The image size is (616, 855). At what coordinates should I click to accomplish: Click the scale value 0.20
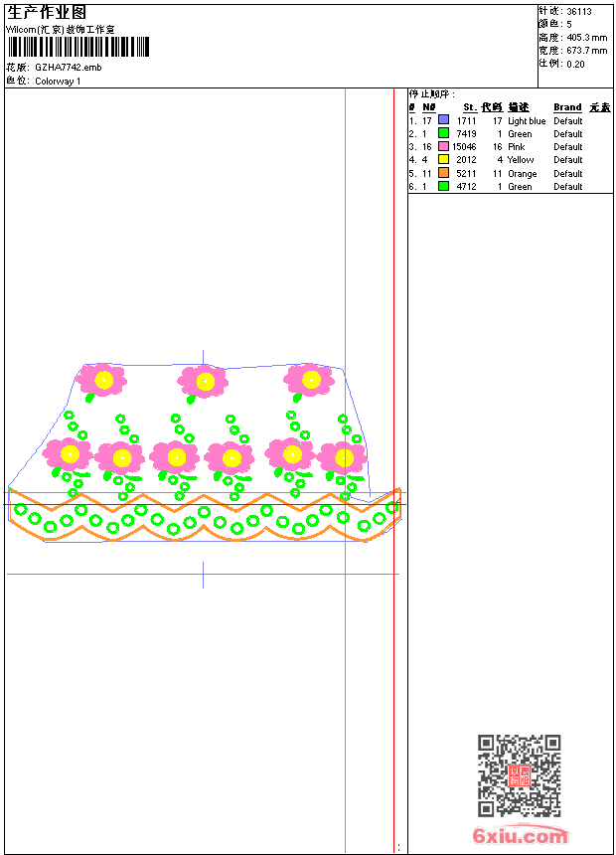click(575, 65)
